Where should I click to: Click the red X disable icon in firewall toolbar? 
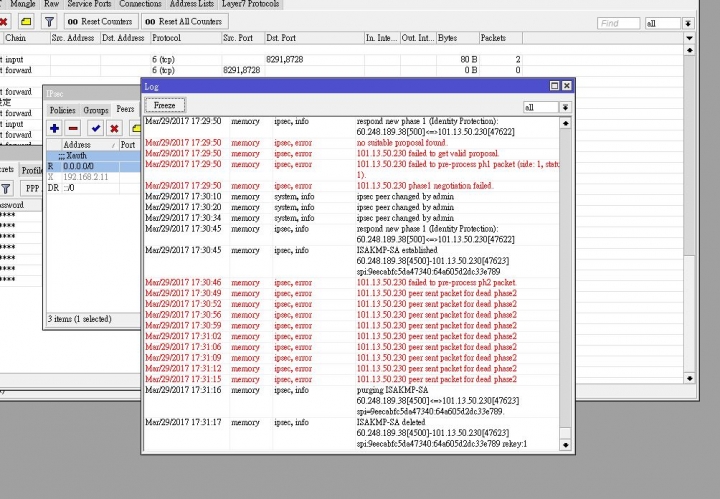[x=4, y=22]
